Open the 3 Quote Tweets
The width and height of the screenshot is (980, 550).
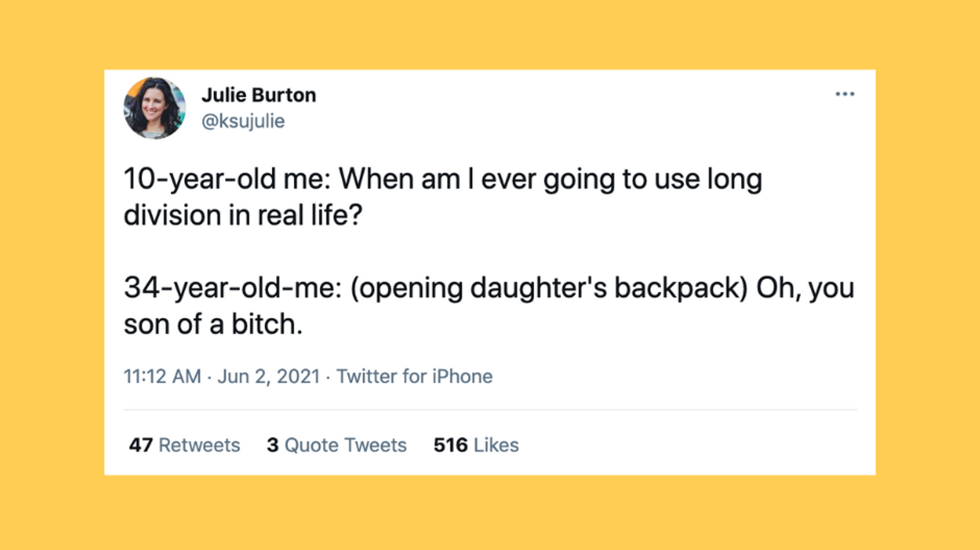[x=336, y=445]
